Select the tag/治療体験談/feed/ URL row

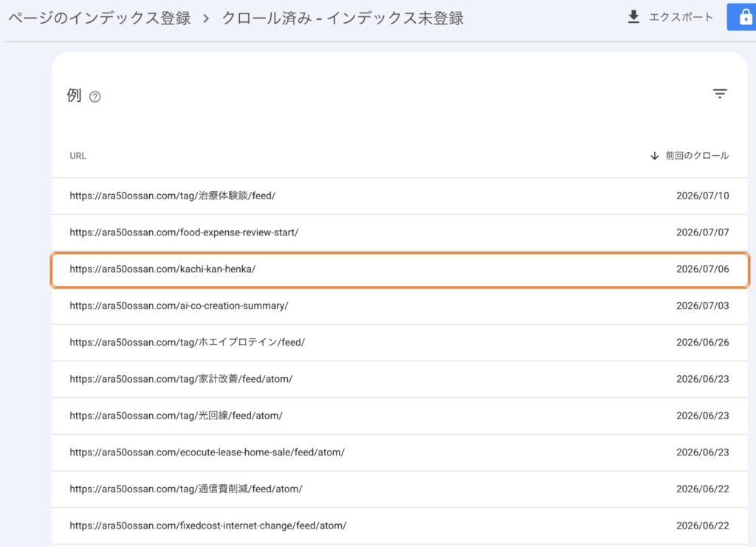[399, 196]
